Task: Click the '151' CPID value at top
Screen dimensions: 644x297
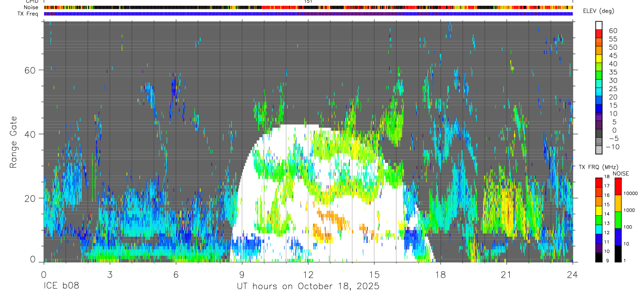Action: tap(308, 2)
